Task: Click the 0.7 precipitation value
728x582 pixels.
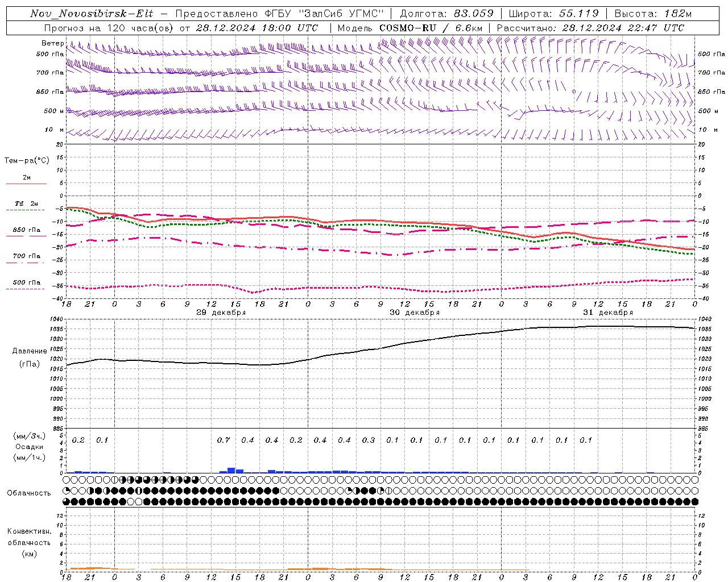Action: [x=224, y=440]
